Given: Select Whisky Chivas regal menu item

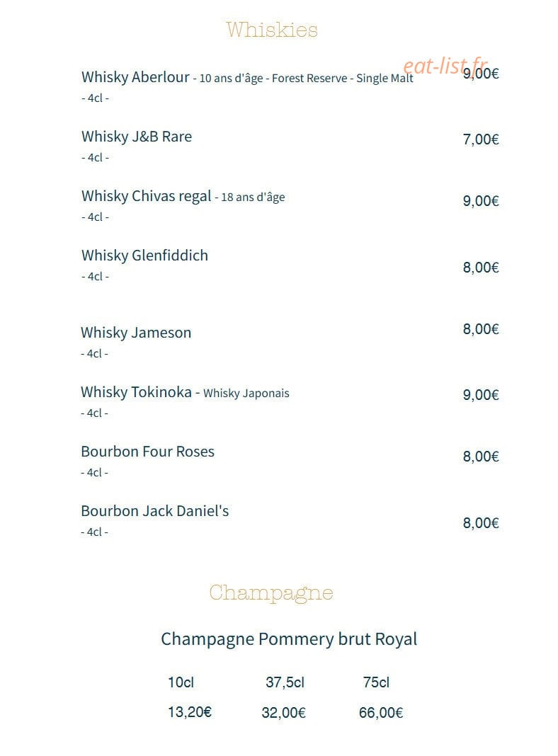Looking at the screenshot, I should 146,196.
